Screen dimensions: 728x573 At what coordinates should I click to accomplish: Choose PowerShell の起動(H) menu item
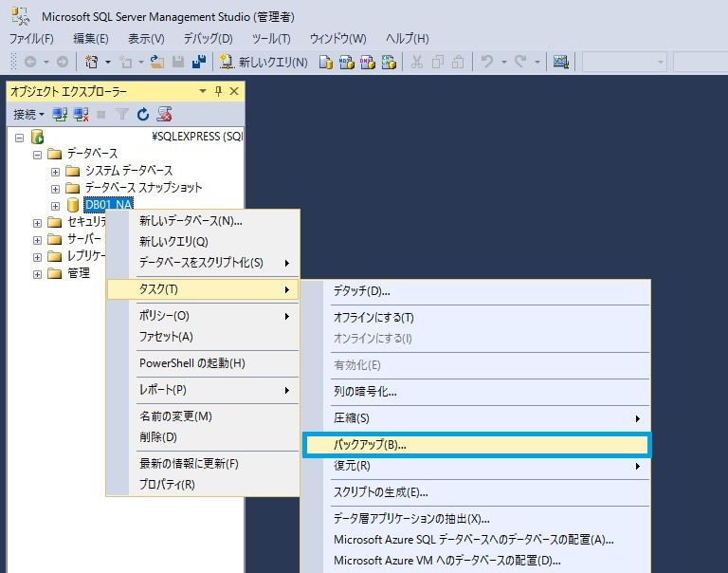click(204, 363)
